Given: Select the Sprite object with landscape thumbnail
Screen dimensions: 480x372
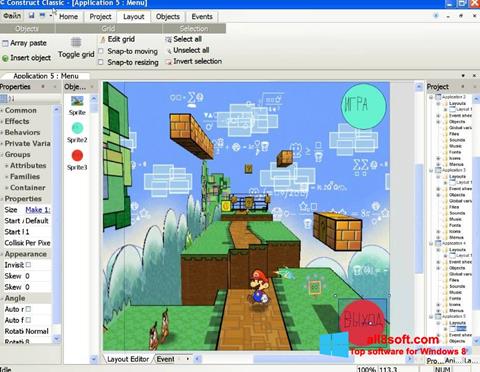Looking at the screenshot, I should click(77, 101).
